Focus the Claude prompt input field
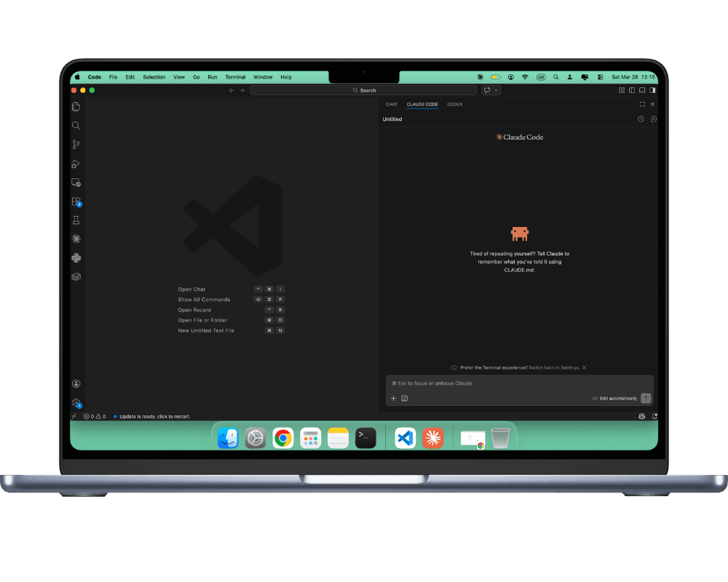 (x=518, y=383)
